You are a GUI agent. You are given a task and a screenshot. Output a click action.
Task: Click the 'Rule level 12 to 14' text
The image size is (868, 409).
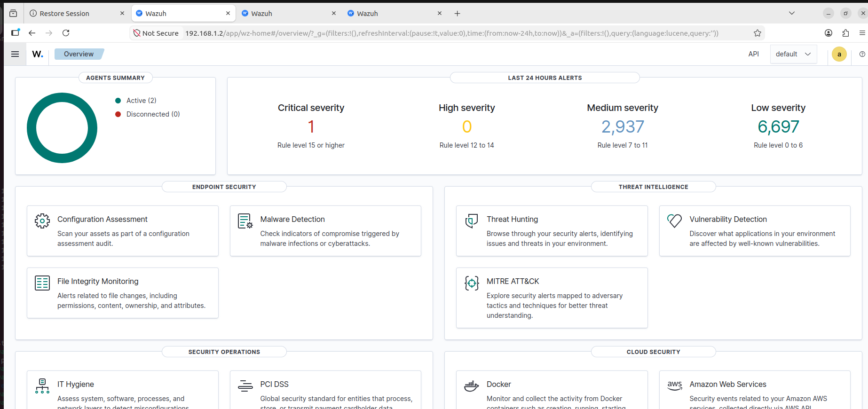(x=467, y=145)
